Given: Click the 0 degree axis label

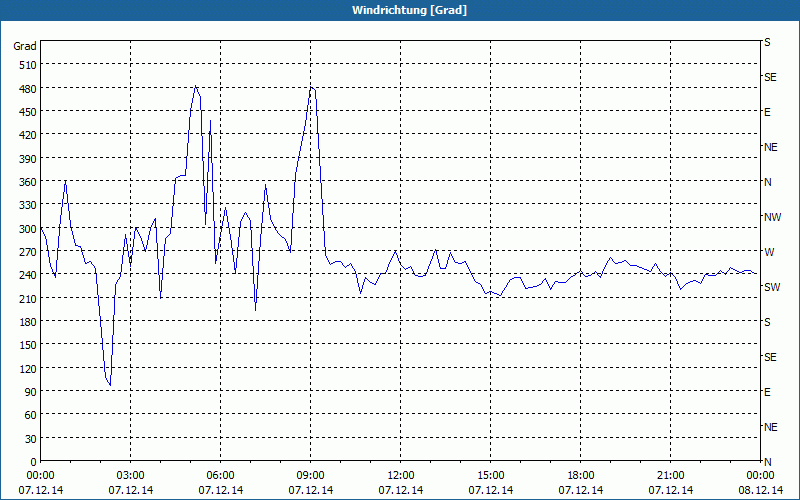Looking at the screenshot, I should tap(34, 462).
